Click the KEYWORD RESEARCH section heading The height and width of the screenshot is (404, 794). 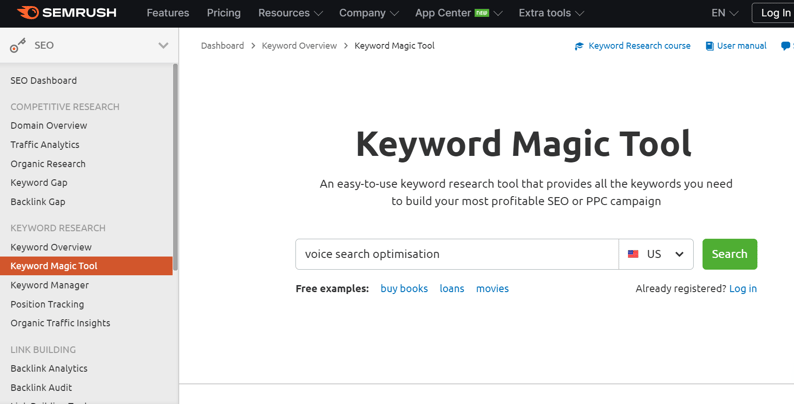coord(58,228)
